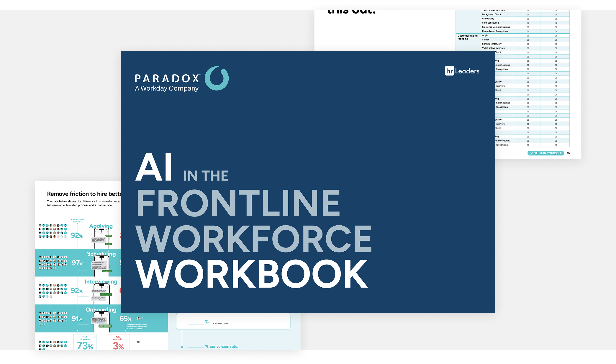Viewport: 616px width, 364px height.
Task: Click the FRONTLINE title word
Action: tap(238, 203)
